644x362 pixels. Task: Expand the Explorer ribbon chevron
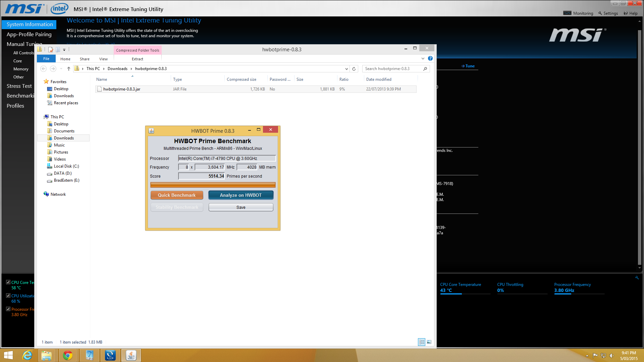[423, 58]
